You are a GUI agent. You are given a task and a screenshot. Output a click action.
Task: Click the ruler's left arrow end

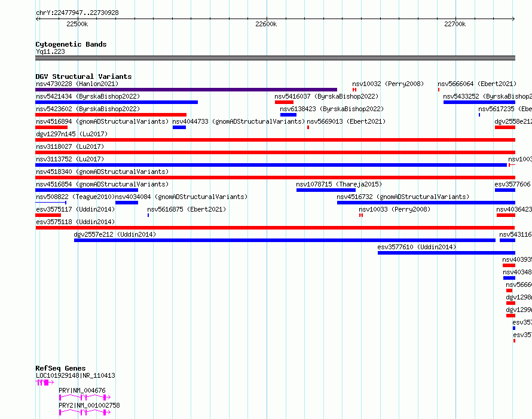(x=37, y=19)
